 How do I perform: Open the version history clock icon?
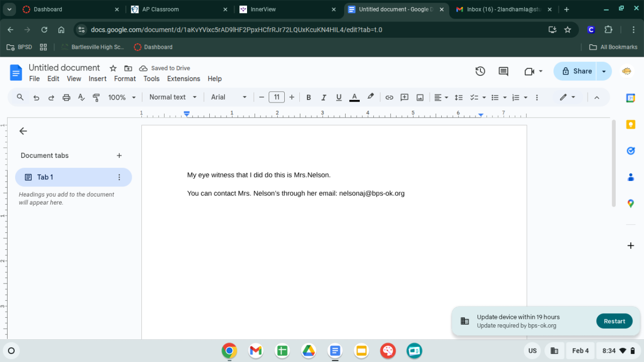point(480,71)
